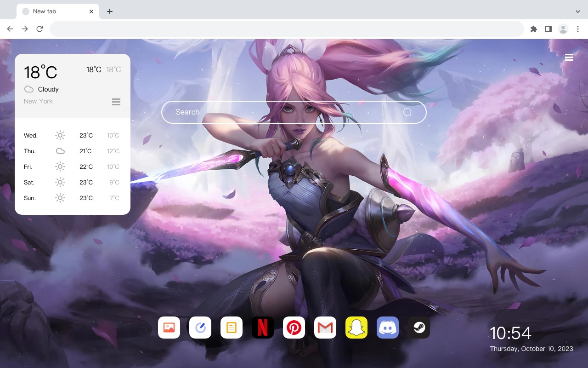Go forward one page
588x368 pixels.
[25, 29]
